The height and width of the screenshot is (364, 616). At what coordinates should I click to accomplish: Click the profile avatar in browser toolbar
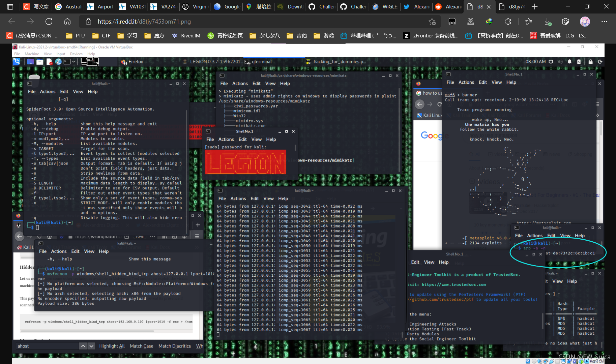coord(585,22)
